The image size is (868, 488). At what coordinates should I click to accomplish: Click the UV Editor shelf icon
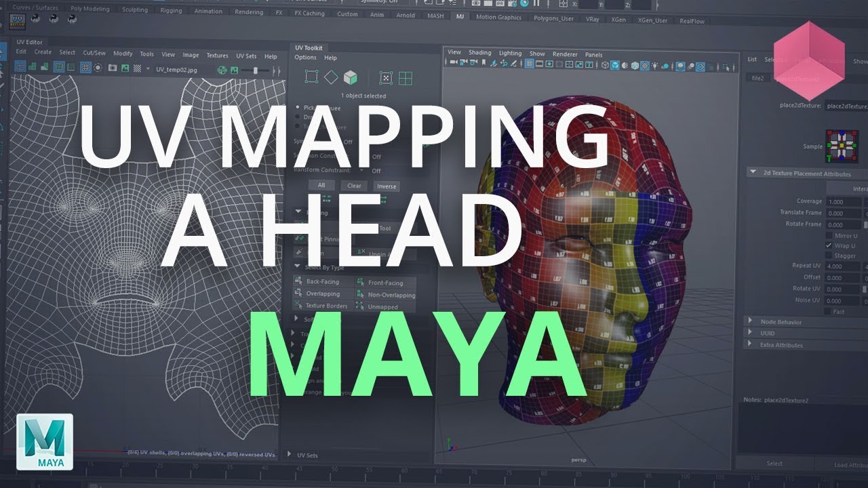coord(18,22)
